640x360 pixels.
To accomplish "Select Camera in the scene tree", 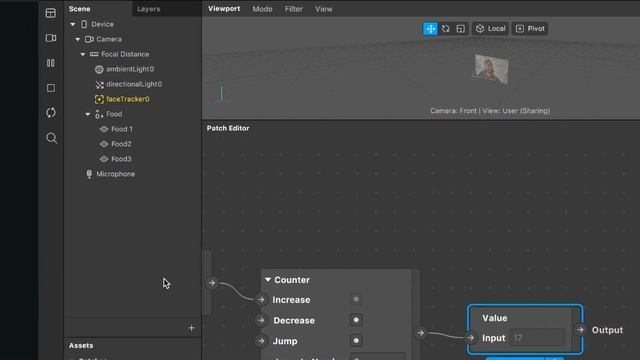I will pos(109,39).
